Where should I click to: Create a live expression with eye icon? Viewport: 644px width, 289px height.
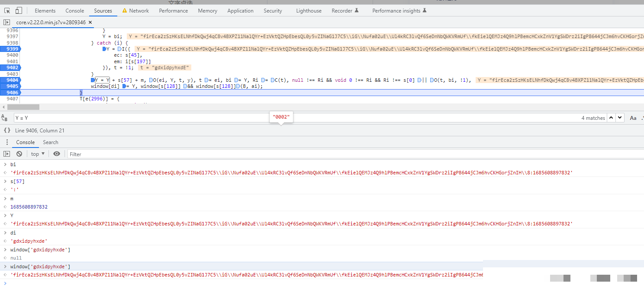57,154
